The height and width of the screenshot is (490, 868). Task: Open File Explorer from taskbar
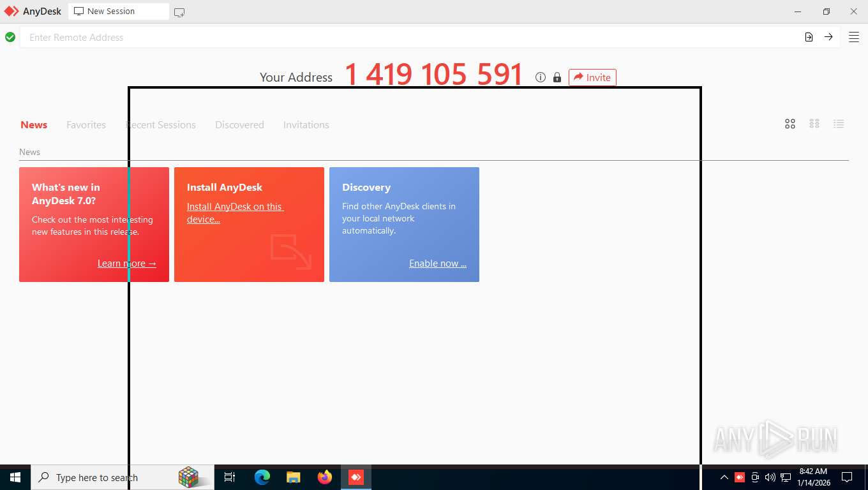pyautogui.click(x=294, y=477)
